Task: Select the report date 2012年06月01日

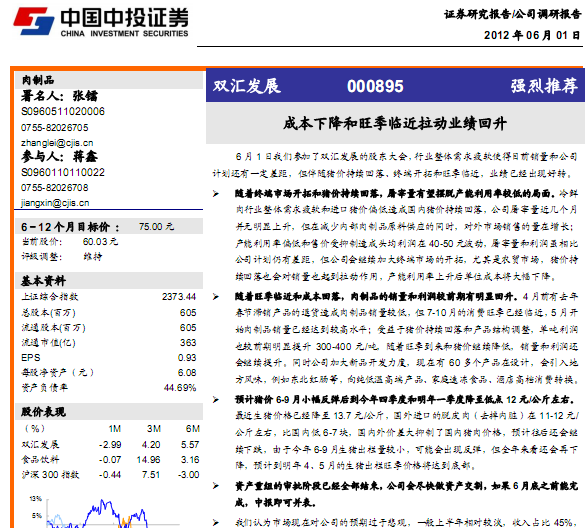Action: coord(532,35)
